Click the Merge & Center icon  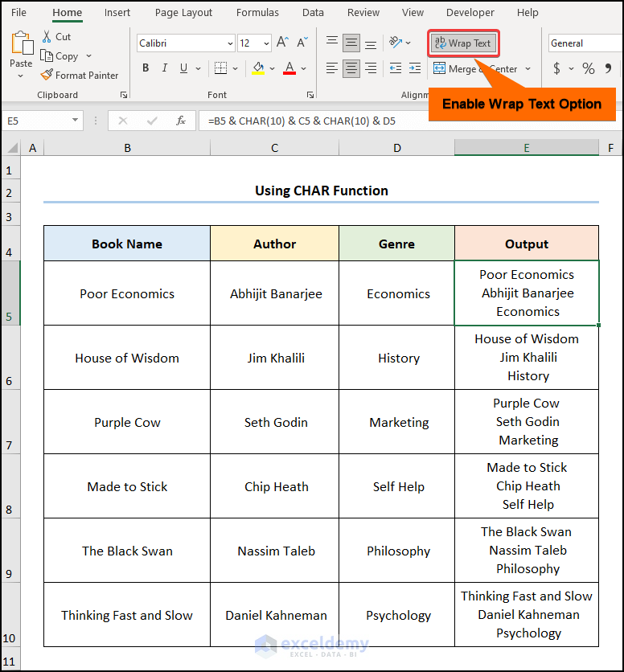click(439, 68)
